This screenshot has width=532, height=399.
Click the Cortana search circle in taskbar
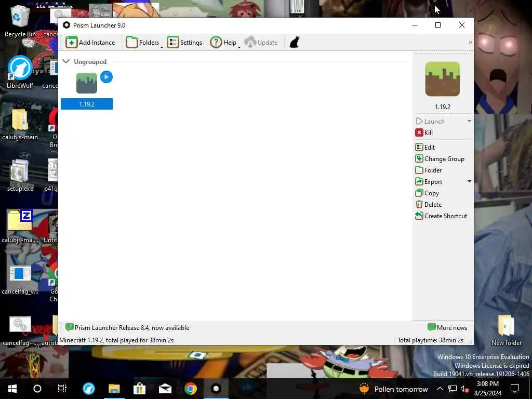point(37,389)
